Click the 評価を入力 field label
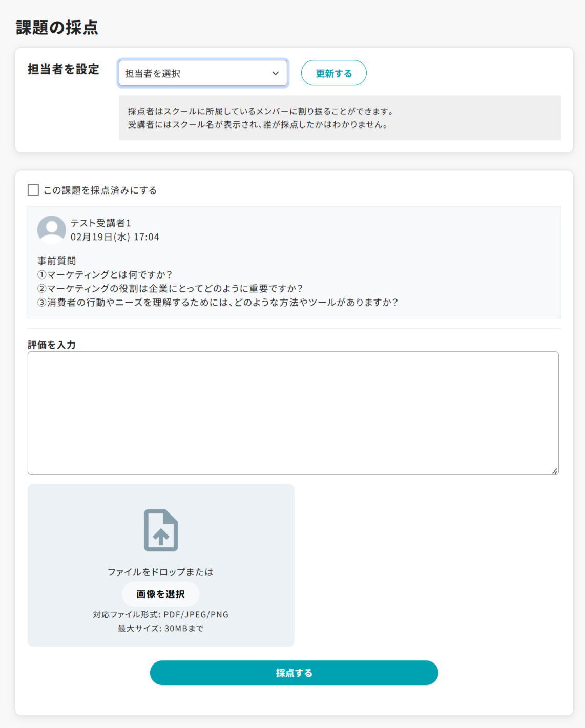585x728 pixels. click(52, 345)
